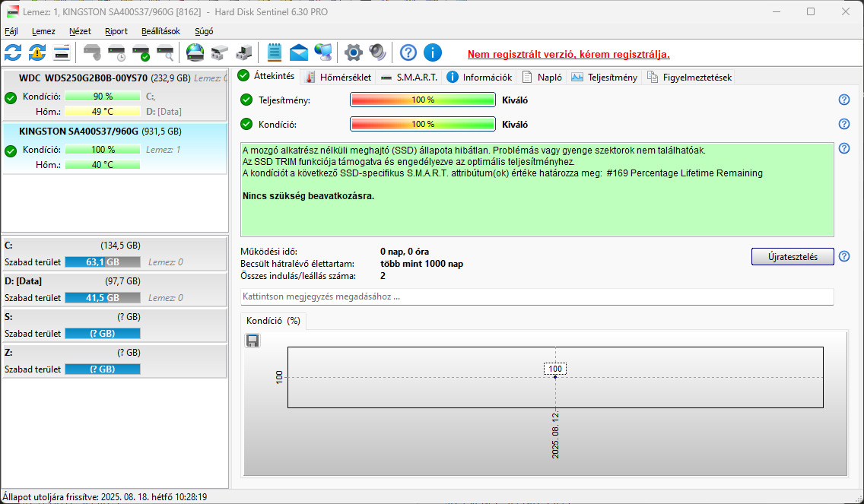The image size is (864, 504).
Task: Click the main Kondíció 100 % gradient bar
Action: [423, 125]
